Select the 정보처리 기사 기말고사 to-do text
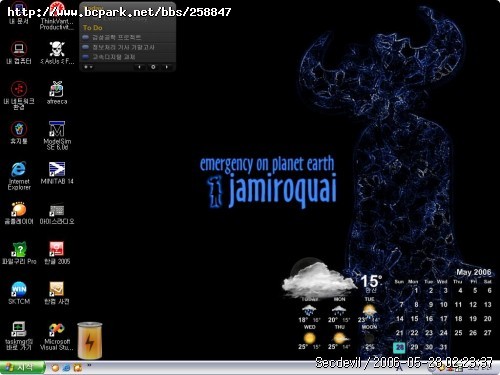Image resolution: width=500 pixels, height=375 pixels. point(123,47)
